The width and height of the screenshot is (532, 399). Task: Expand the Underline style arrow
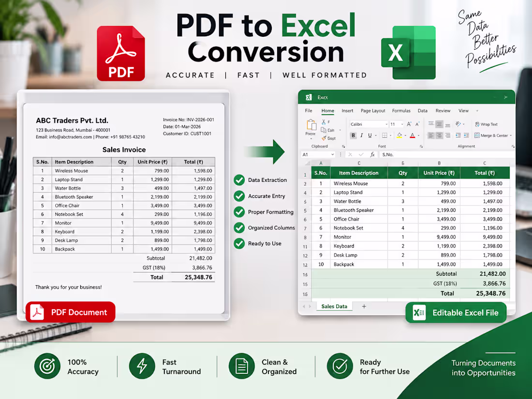pyautogui.click(x=376, y=135)
